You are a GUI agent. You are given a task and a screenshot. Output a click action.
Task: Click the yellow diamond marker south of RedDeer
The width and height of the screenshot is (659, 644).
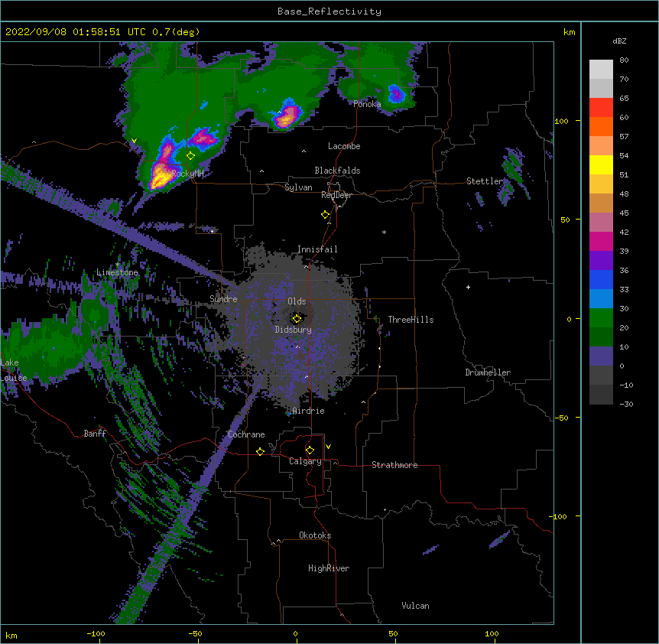pos(325,215)
